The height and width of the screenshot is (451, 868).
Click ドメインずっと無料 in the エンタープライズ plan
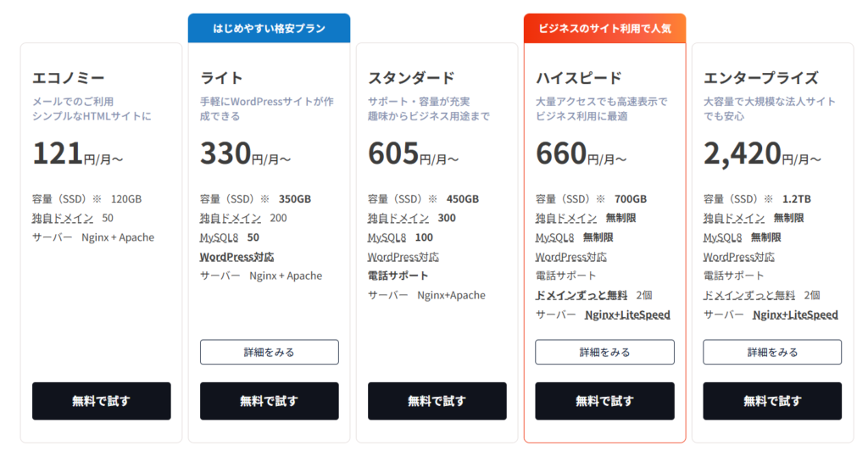click(749, 295)
